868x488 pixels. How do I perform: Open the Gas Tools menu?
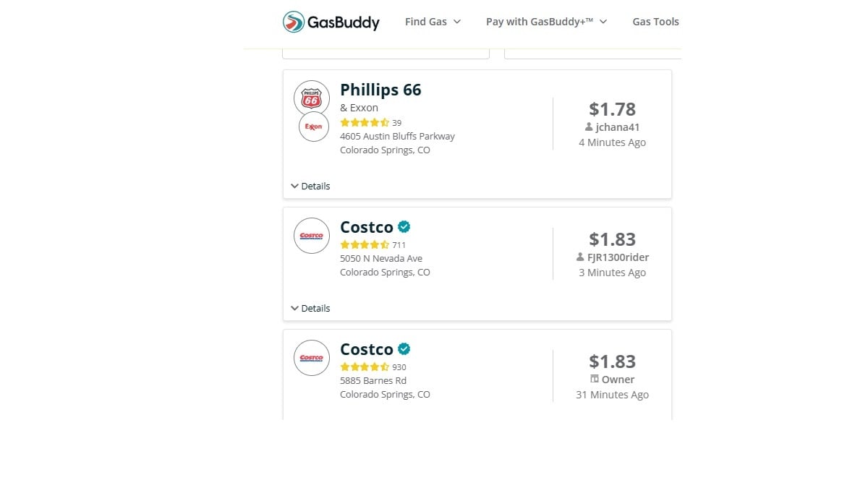pyautogui.click(x=655, y=22)
